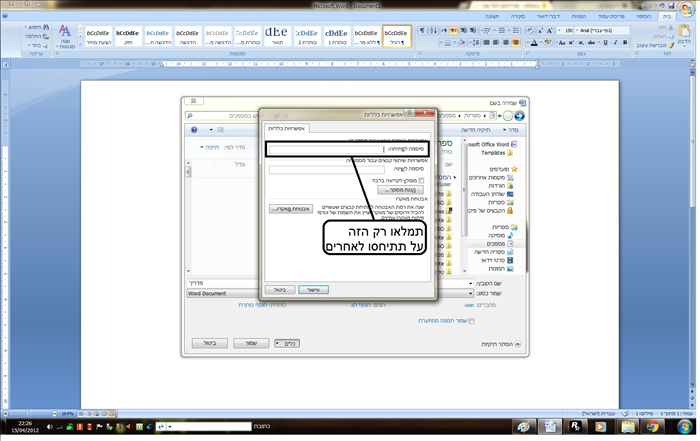This screenshot has height=441, width=700.
Task: Toggle align right paragraph button
Action: (x=516, y=42)
